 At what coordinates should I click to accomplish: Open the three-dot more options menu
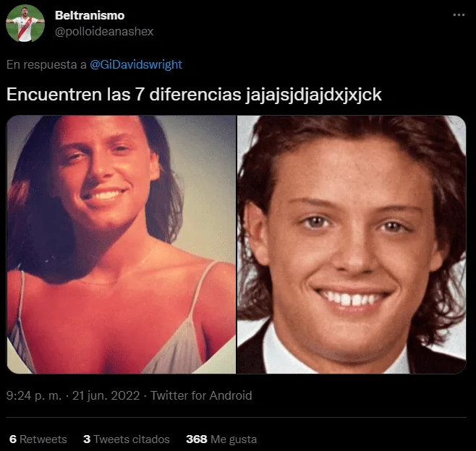pyautogui.click(x=459, y=15)
